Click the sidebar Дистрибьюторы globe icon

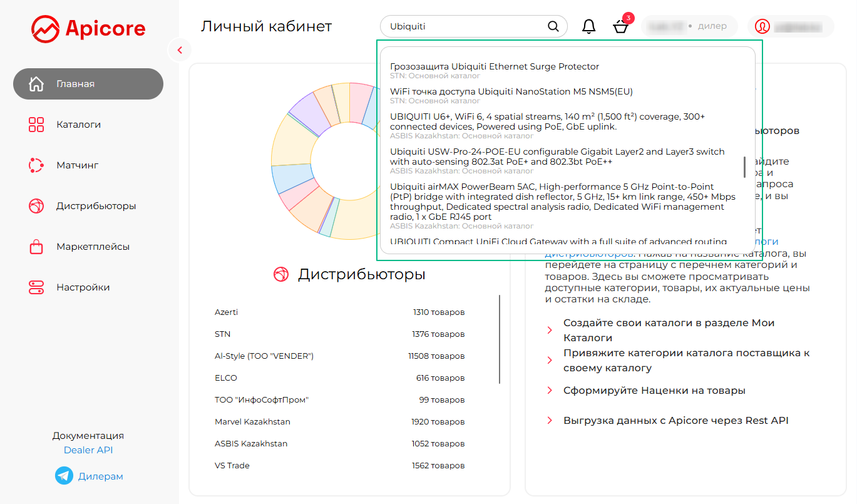[36, 206]
